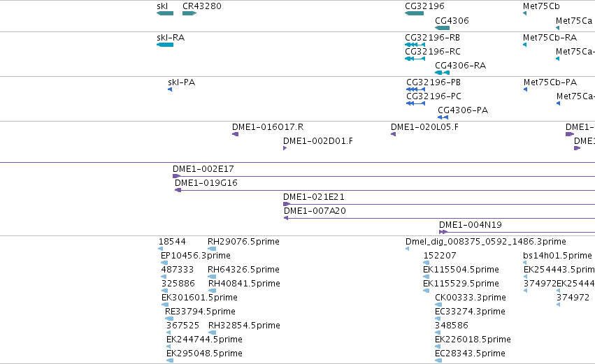Click the DME1-020L05.F BAC end arrow
The width and height of the screenshot is (595, 364).
(x=393, y=134)
